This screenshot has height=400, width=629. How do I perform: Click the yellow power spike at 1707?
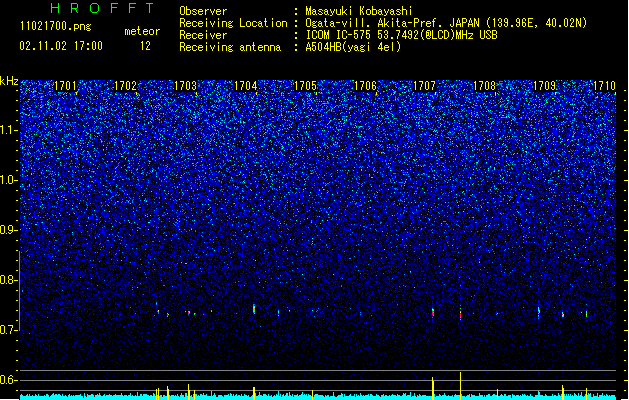(433, 388)
